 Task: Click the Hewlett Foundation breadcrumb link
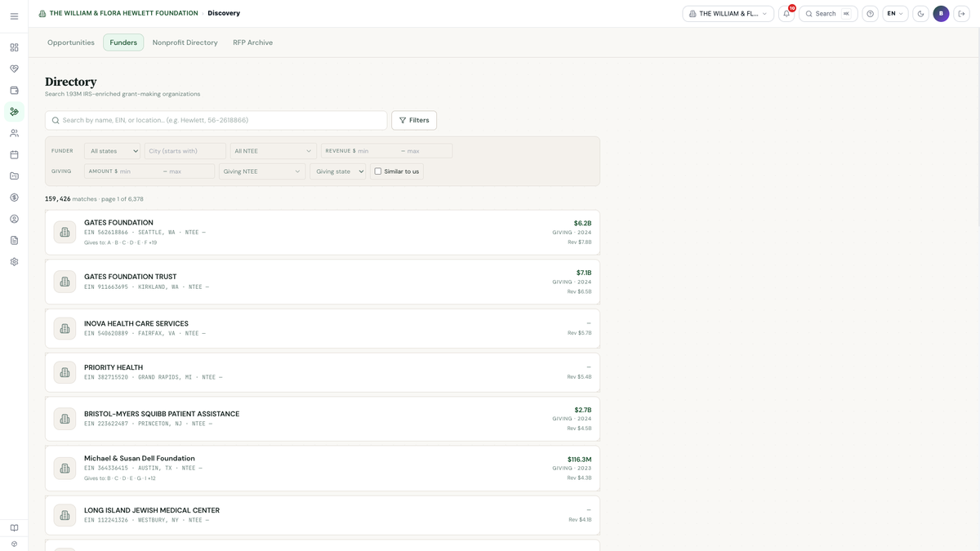tap(123, 13)
